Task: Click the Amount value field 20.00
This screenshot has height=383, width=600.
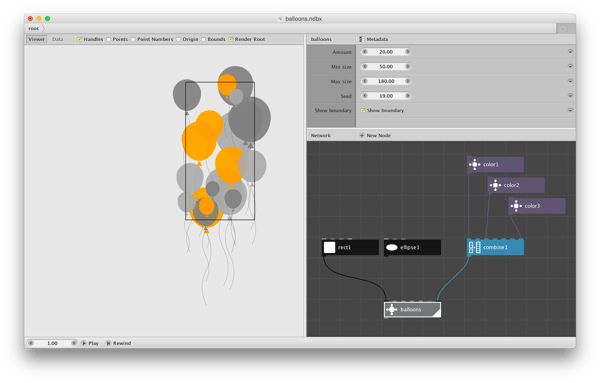Action: (x=386, y=52)
